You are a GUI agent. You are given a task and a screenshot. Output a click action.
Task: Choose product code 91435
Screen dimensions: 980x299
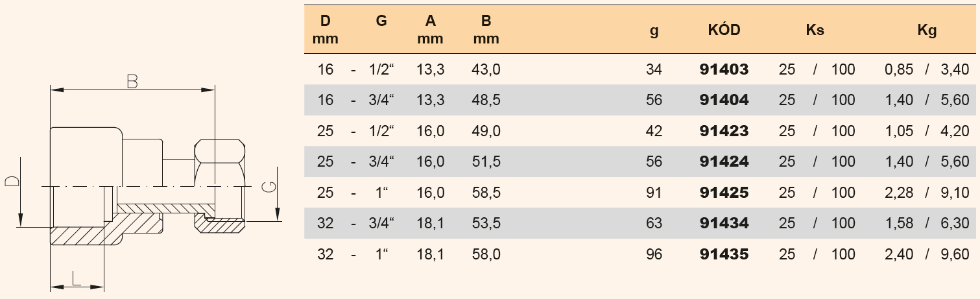(724, 255)
